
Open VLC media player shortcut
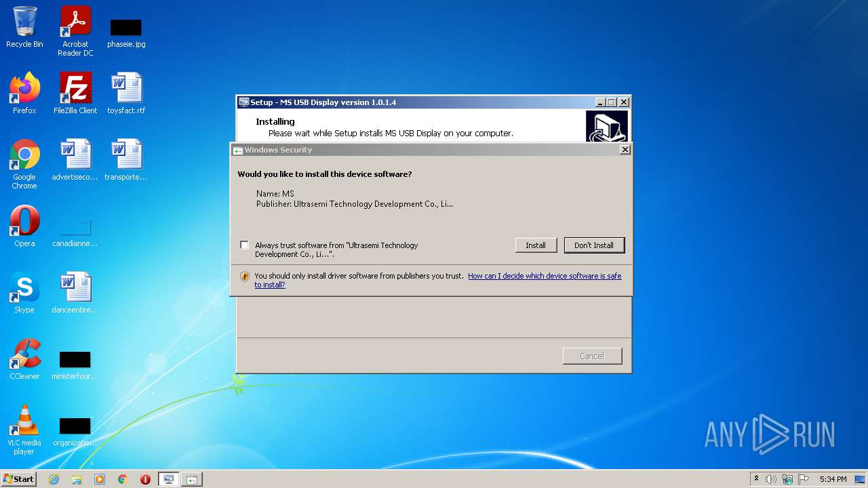coord(24,430)
